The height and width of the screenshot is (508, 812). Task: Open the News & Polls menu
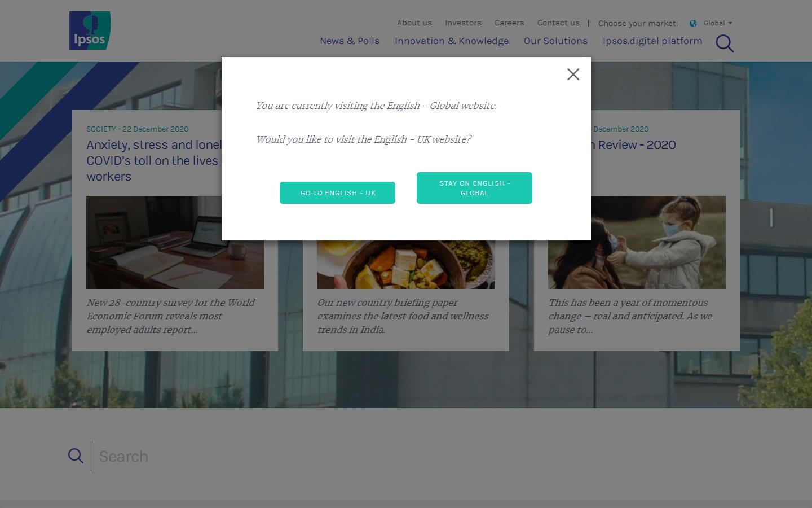(350, 41)
